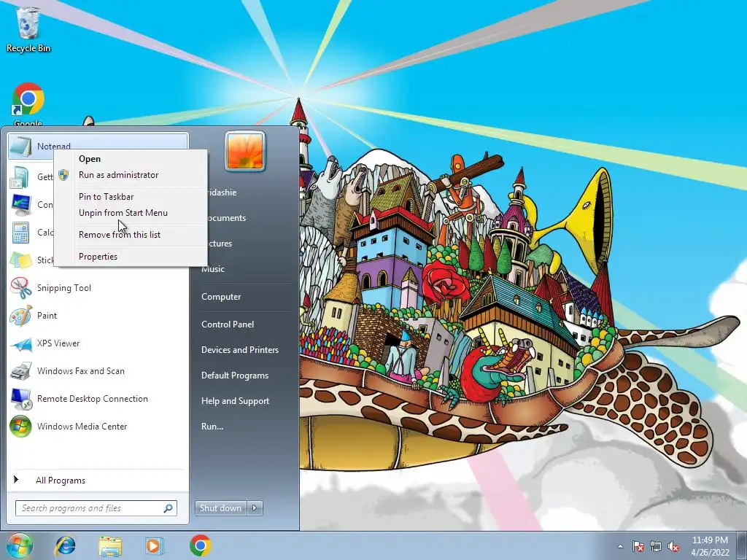Click the Getting Started icon in Start menu
Screen dimensions: 747x560
[x=20, y=177]
